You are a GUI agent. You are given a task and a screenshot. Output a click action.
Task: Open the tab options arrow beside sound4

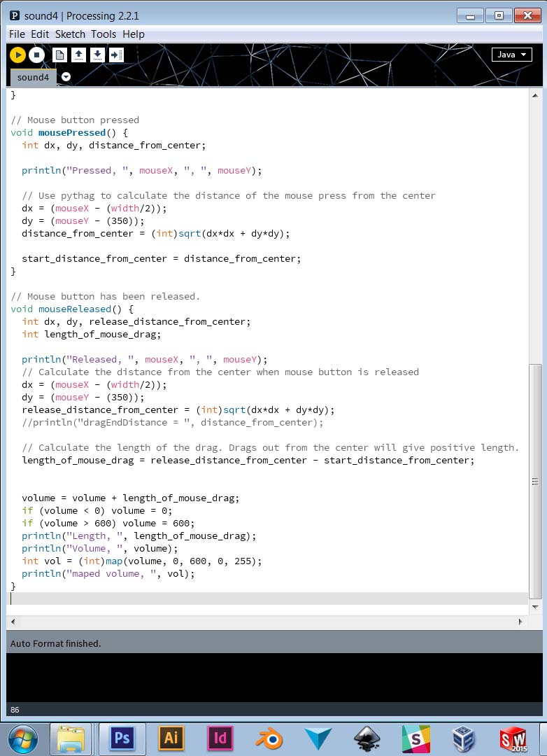[x=66, y=77]
